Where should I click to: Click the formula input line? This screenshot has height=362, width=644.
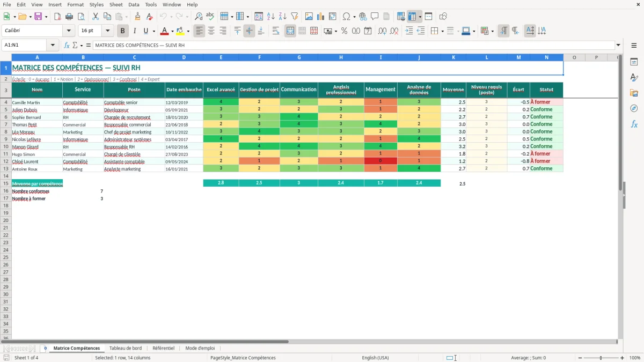click(x=354, y=45)
